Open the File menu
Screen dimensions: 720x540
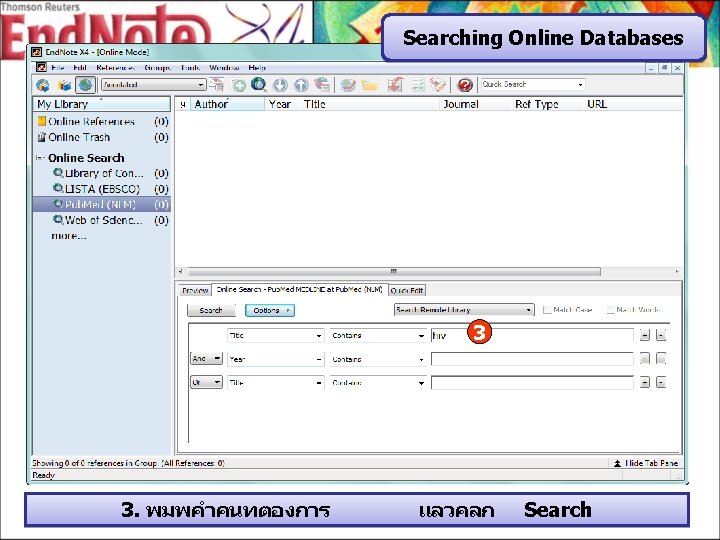[57, 68]
